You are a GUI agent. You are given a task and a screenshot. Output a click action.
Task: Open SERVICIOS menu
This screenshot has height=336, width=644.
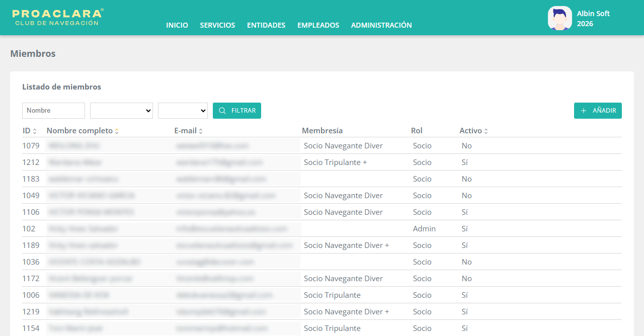click(217, 25)
